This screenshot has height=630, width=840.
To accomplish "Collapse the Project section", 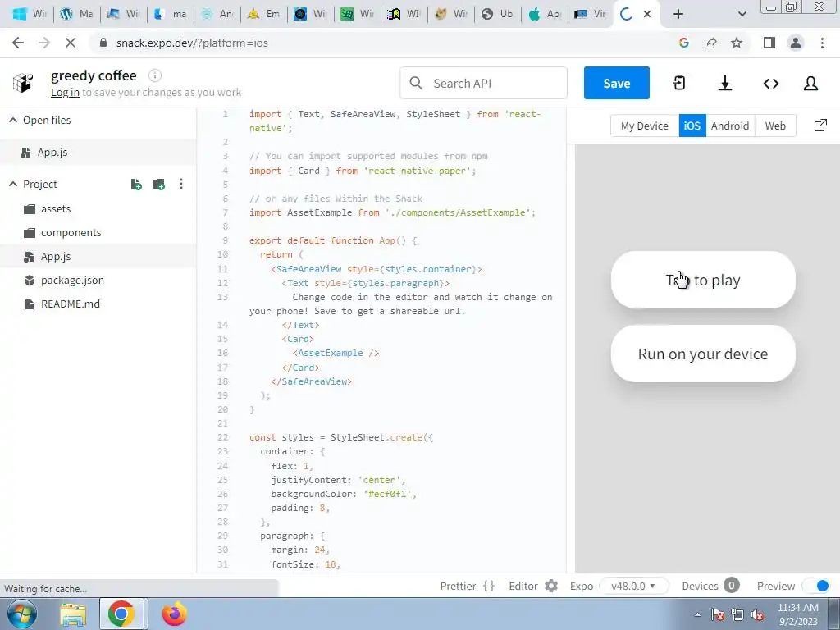I will pos(13,185).
